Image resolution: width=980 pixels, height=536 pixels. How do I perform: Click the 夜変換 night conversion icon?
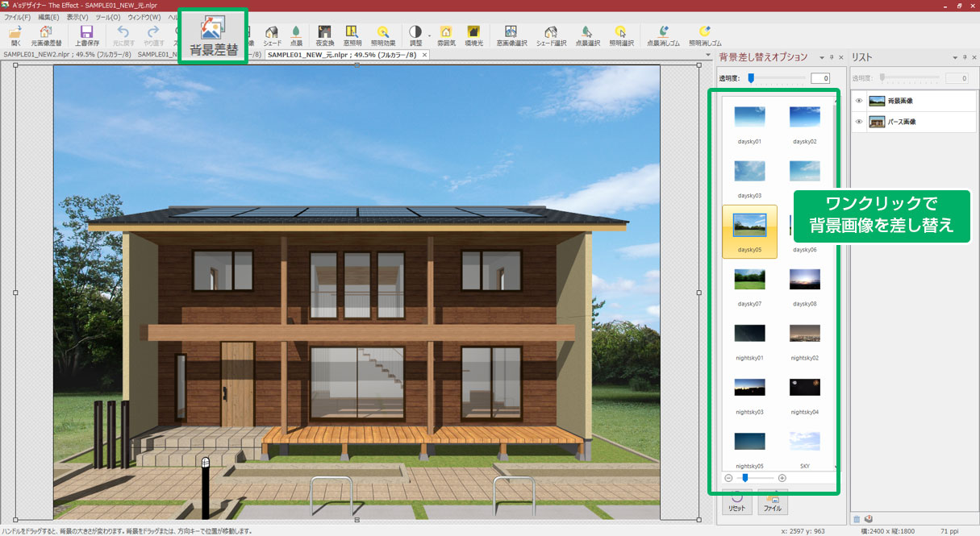pyautogui.click(x=324, y=35)
